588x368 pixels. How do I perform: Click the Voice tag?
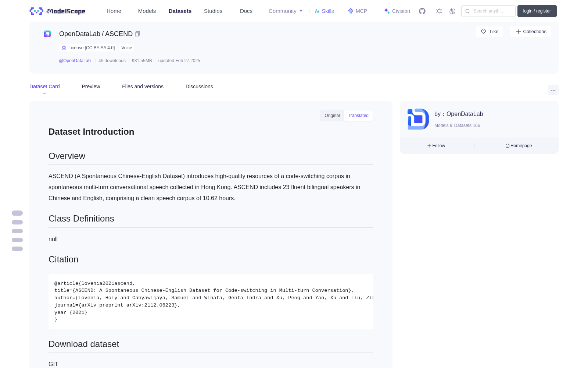click(127, 48)
